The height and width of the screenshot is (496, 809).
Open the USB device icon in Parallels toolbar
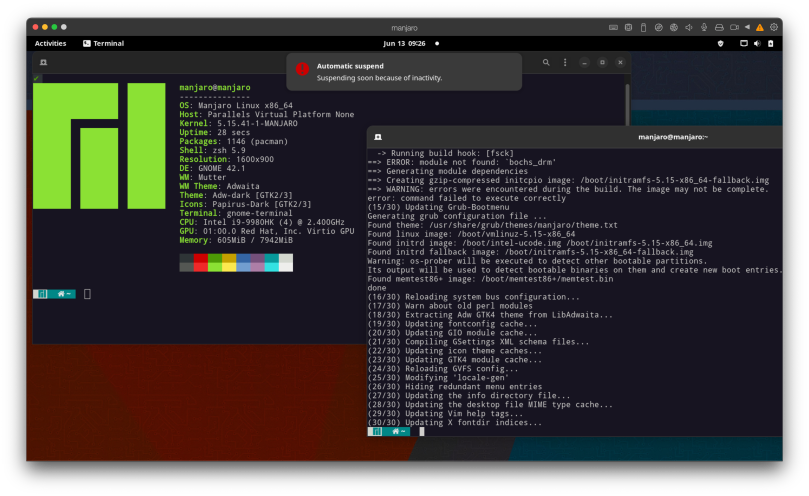pos(643,27)
